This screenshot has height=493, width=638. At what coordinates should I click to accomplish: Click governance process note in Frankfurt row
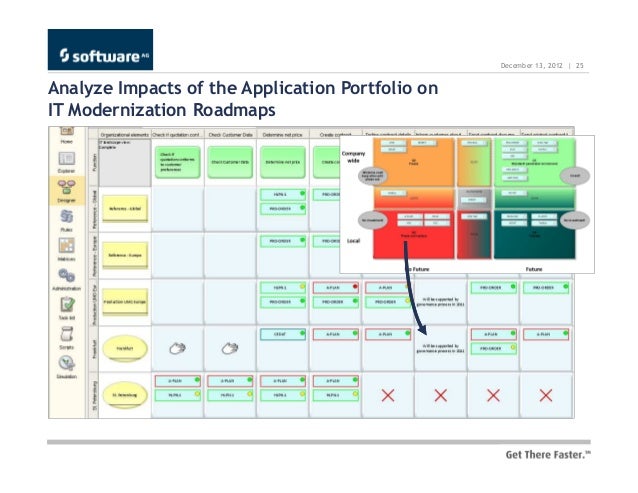[441, 349]
